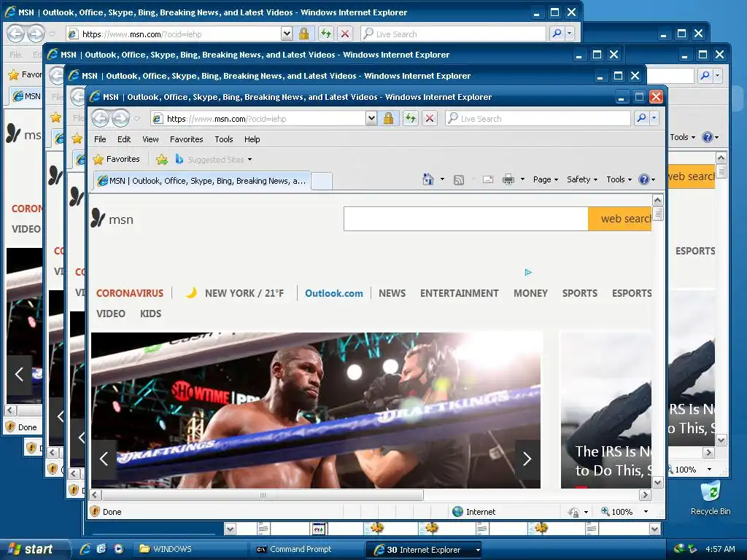
Task: Open the Favorites menu
Action: (x=186, y=139)
